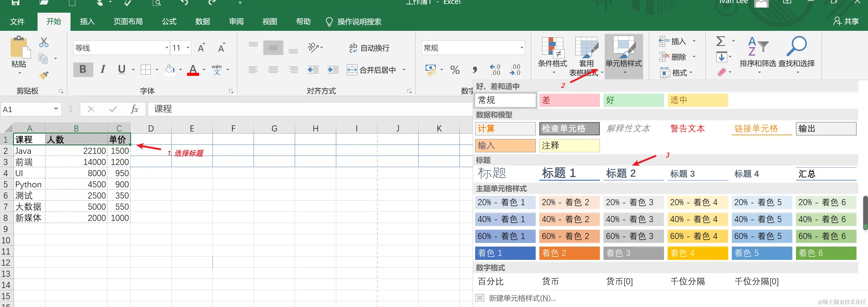Screen dimensions: 868x307
Task: Click the formula bar containing 课程
Action: 310,109
